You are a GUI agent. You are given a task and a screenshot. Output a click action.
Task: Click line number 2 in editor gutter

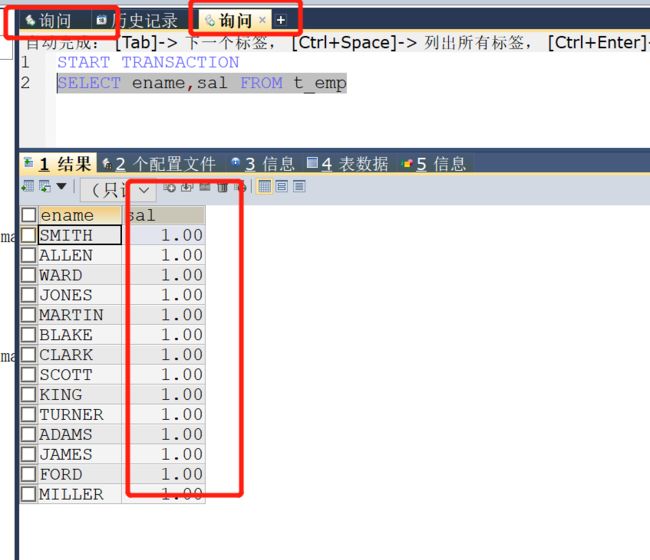[x=25, y=82]
